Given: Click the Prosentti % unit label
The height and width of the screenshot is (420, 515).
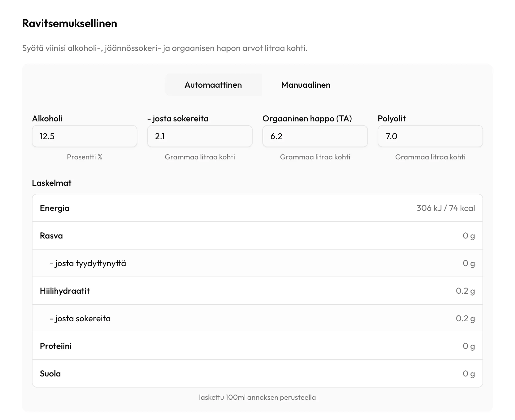Looking at the screenshot, I should (x=85, y=157).
